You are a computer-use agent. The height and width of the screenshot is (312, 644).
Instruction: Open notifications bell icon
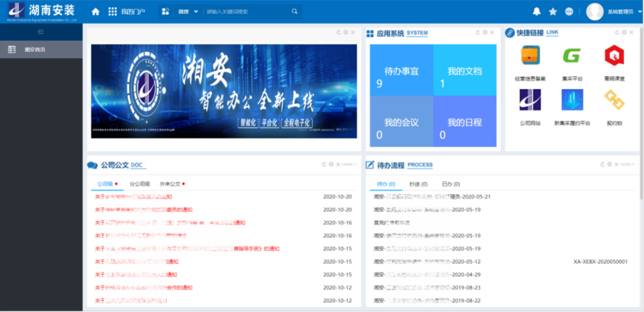536,11
